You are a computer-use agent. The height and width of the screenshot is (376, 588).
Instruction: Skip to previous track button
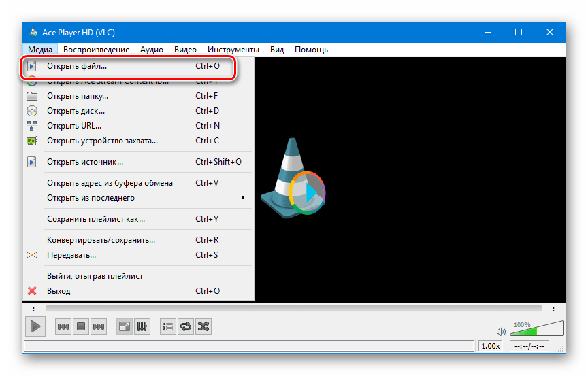(63, 326)
